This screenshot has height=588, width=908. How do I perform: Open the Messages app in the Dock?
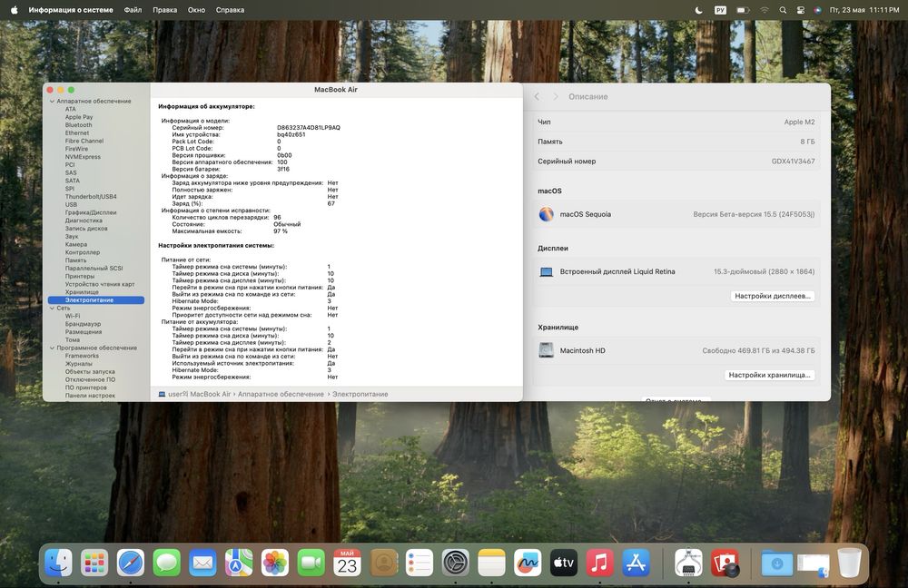[167, 563]
